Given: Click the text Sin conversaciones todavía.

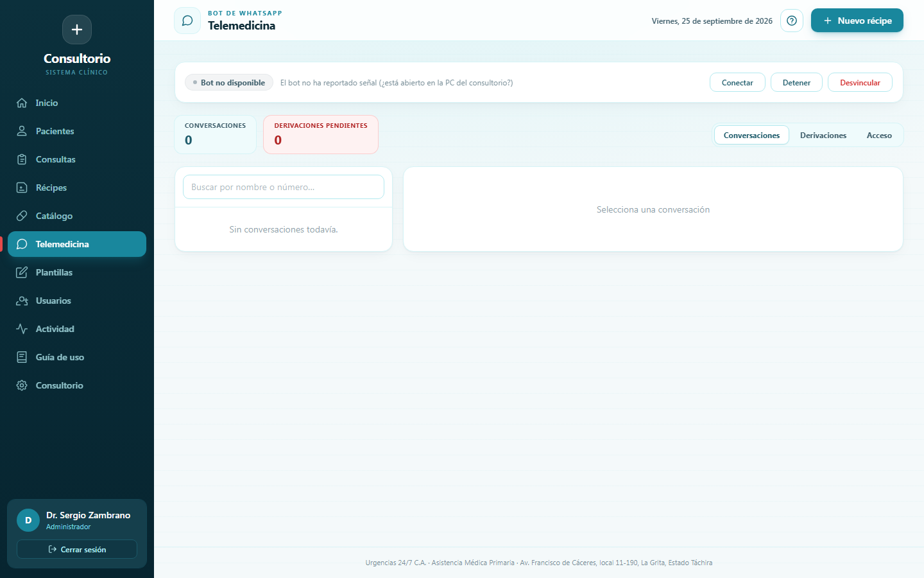Looking at the screenshot, I should (x=284, y=229).
